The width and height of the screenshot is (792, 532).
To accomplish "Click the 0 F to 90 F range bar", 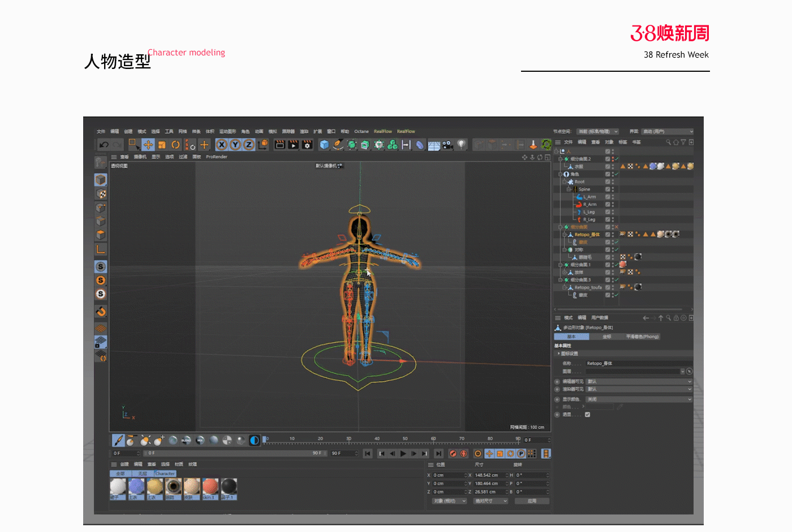I will (x=235, y=453).
